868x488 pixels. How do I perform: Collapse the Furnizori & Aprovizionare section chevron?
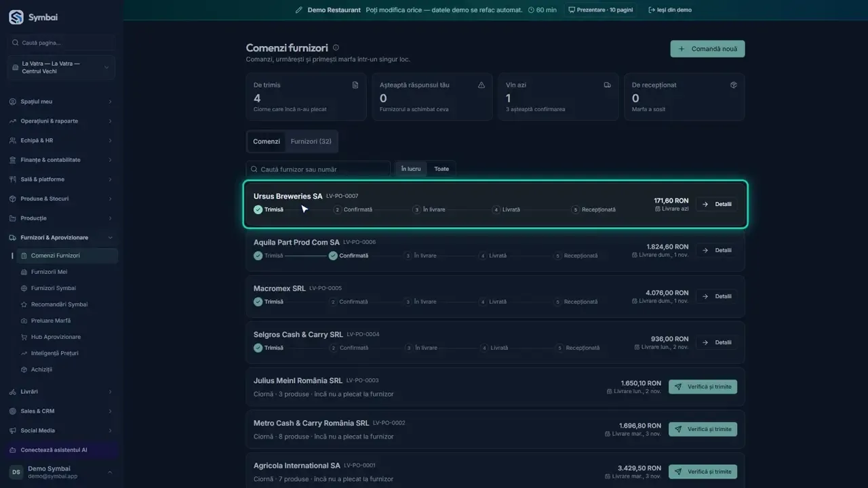[110, 238]
